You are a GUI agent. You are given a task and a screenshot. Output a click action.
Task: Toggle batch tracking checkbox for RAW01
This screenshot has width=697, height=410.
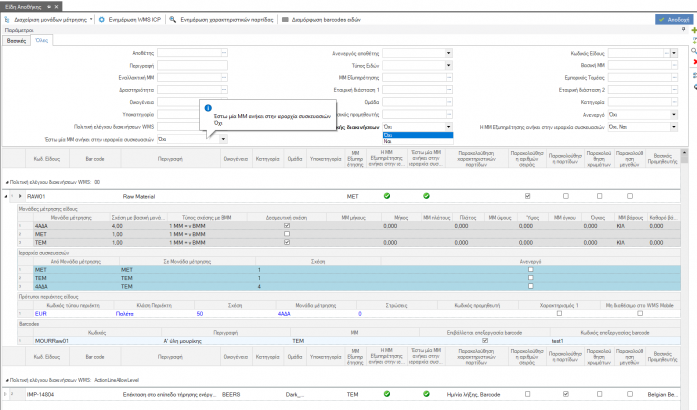coord(566,196)
